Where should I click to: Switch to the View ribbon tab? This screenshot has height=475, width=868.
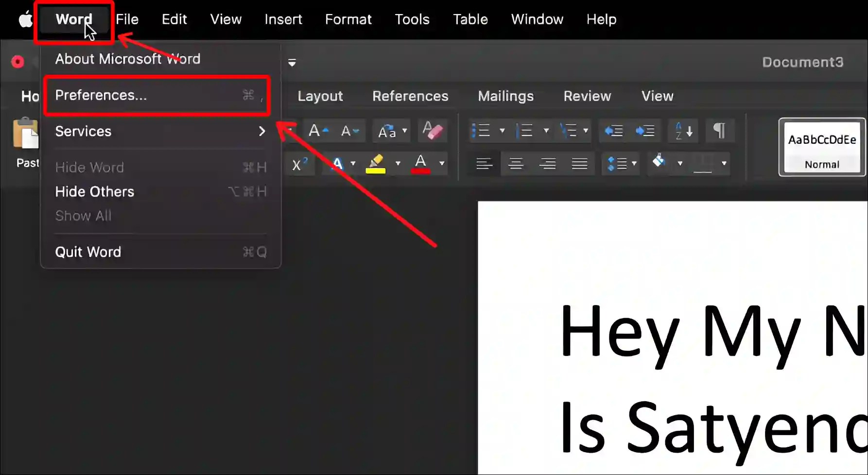click(657, 96)
